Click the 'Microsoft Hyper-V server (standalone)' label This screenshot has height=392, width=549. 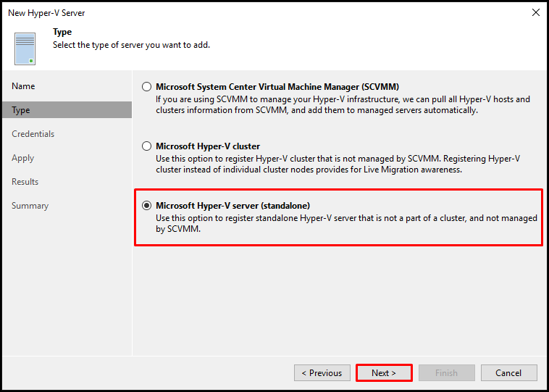[232, 206]
